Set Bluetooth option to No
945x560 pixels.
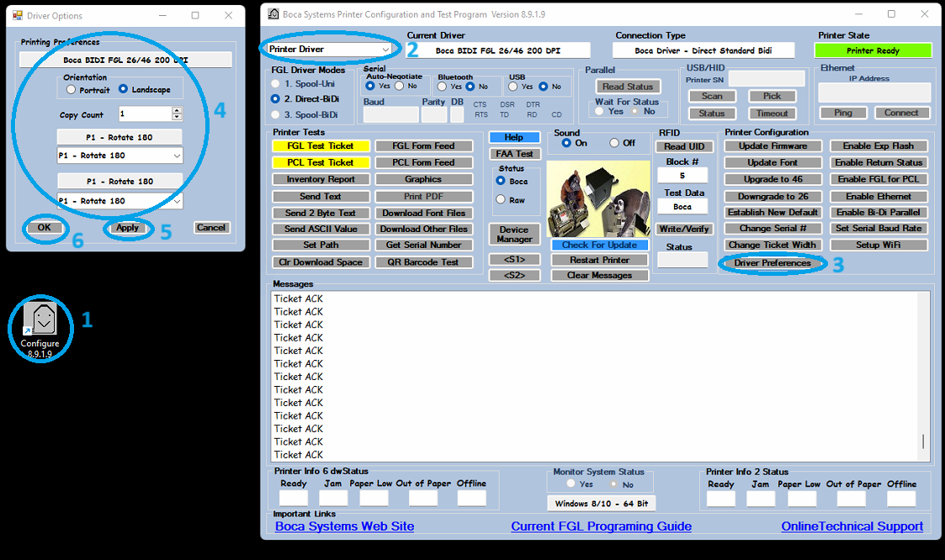tap(470, 87)
